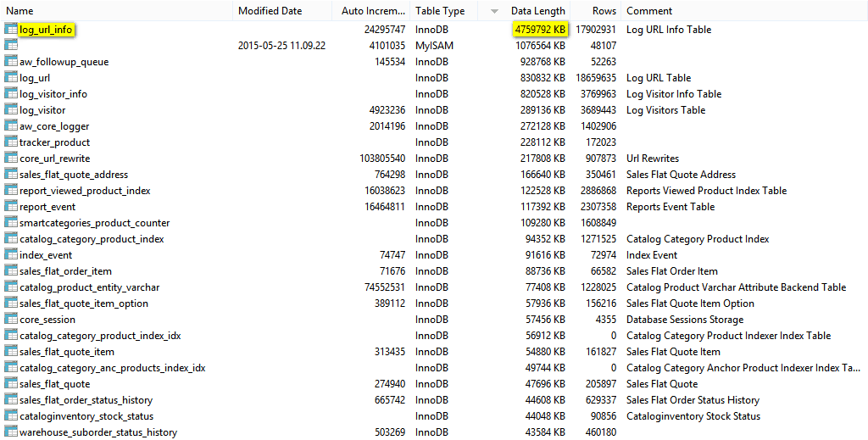Click the table icon beside catalog_category_anc_products_index_idx
Screen dimensions: 868x440
(x=10, y=367)
